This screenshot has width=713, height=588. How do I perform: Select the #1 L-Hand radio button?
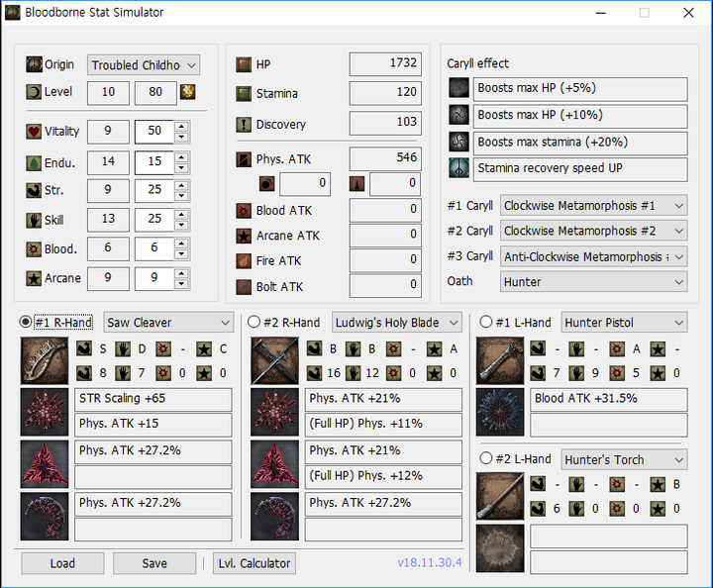pyautogui.click(x=485, y=322)
